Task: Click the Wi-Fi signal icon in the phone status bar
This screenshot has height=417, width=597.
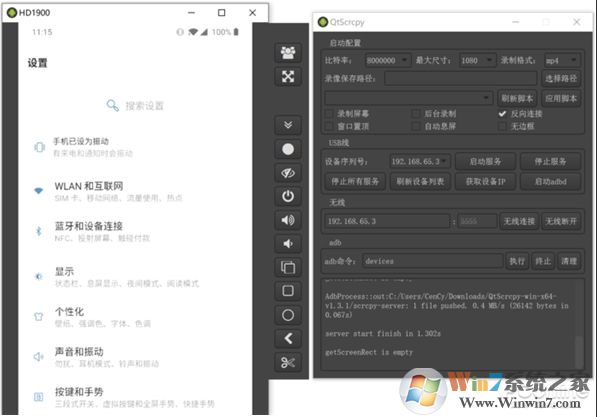Action: coord(193,32)
